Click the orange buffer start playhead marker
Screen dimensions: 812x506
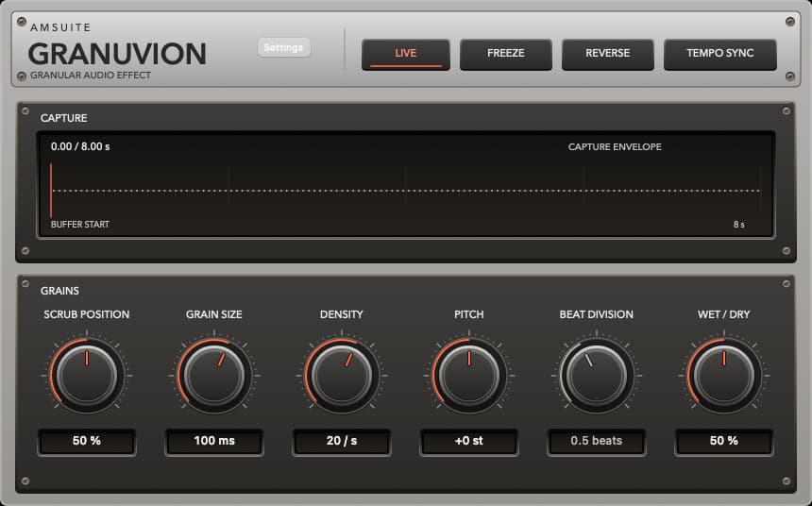click(x=51, y=190)
